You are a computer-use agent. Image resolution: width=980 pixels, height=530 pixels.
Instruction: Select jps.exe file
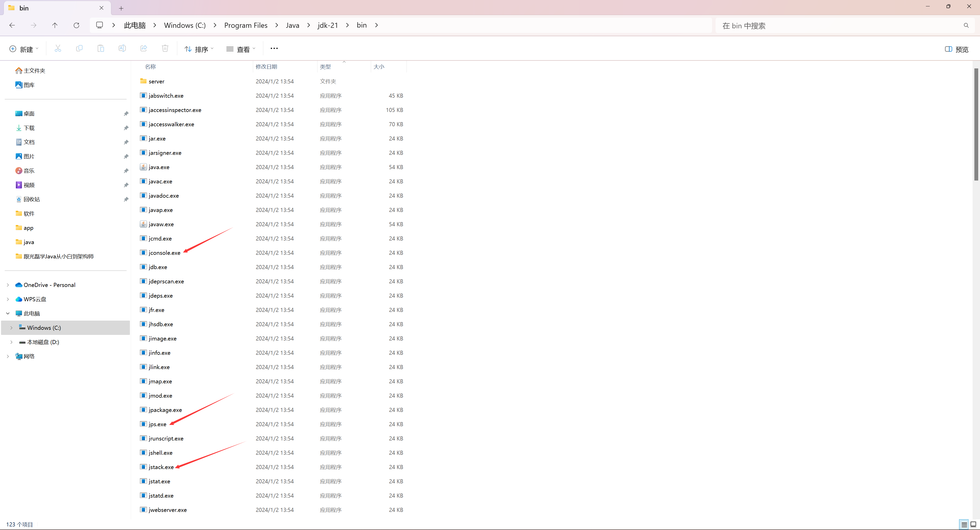157,424
